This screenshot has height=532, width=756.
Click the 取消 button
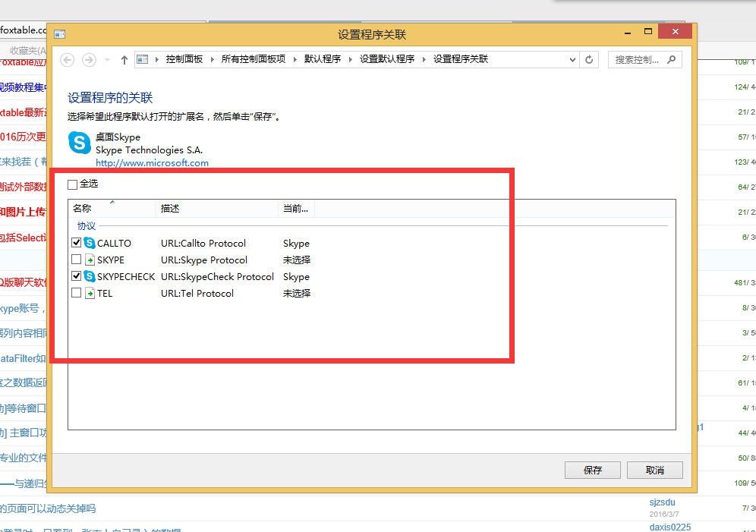[655, 471]
